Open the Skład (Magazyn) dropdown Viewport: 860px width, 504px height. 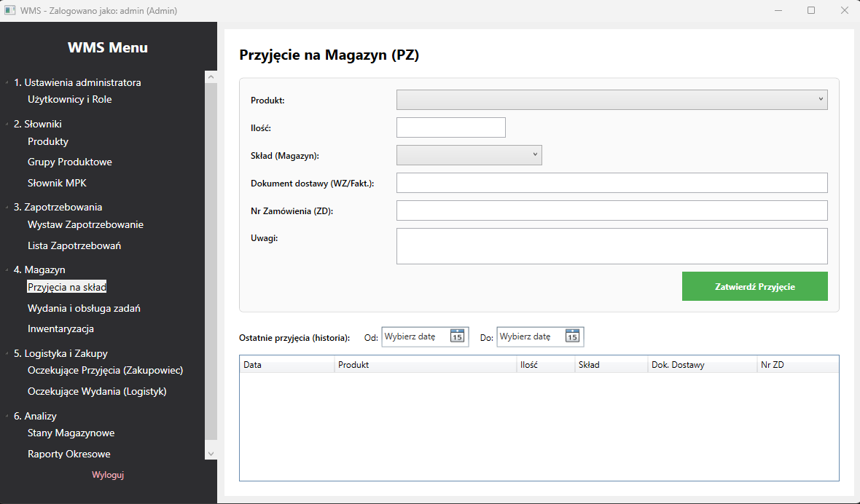coord(469,155)
